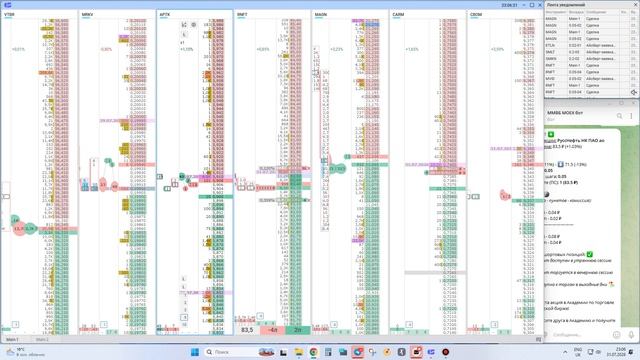The height and width of the screenshot is (360, 640).
Task: Select the ETLN notification row
Action: point(591,45)
